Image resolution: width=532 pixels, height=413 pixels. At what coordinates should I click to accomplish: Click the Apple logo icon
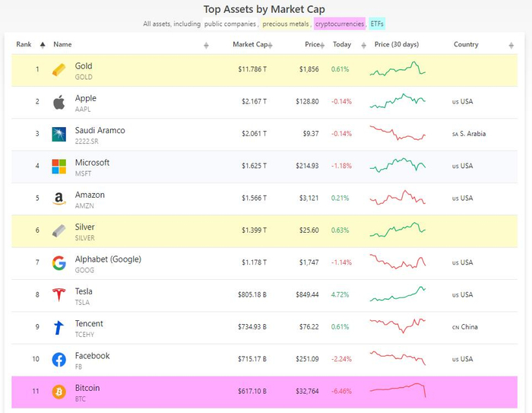59,103
